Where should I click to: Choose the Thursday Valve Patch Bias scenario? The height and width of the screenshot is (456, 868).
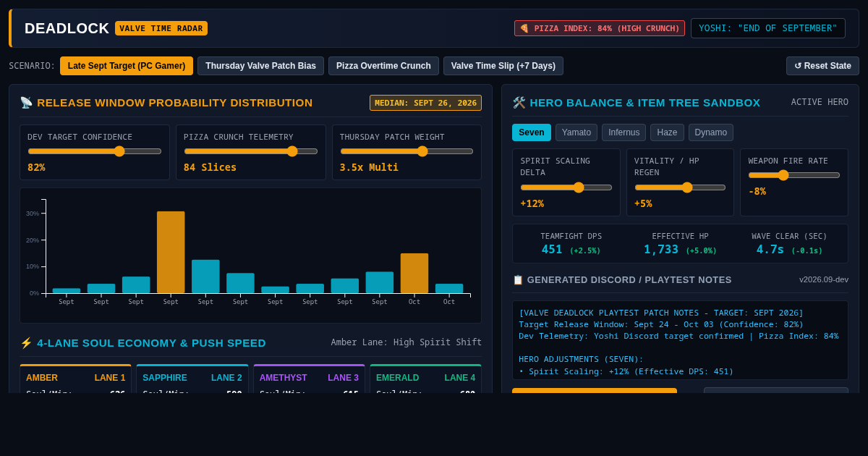coord(260,66)
